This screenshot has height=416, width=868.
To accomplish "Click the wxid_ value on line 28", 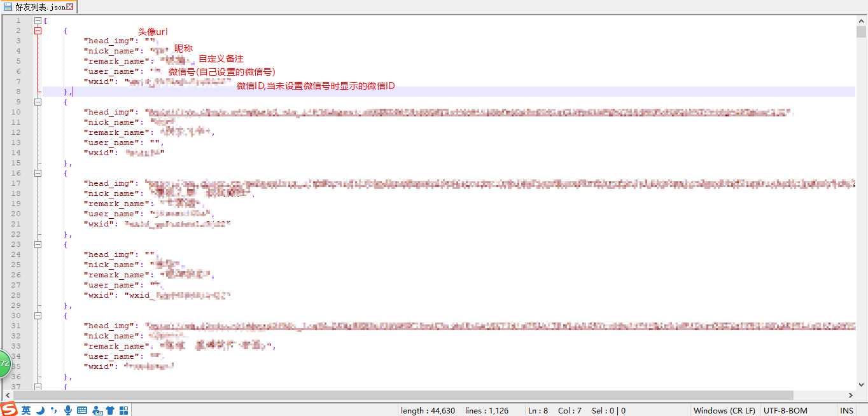I will pyautogui.click(x=177, y=295).
